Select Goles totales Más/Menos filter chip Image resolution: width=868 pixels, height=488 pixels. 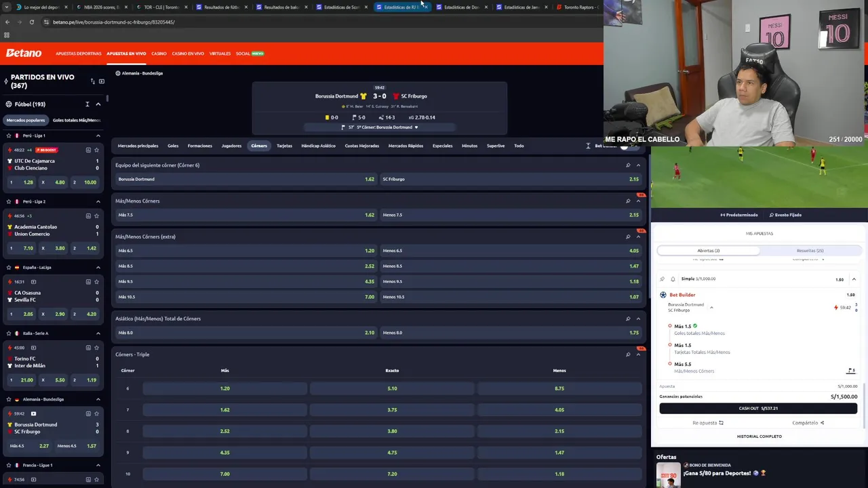[76, 120]
